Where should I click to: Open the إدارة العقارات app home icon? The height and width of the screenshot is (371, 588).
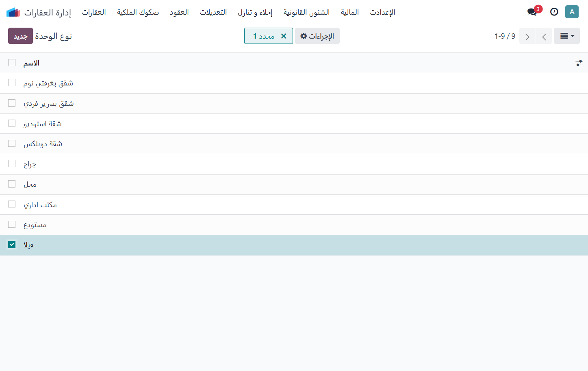pyautogui.click(x=13, y=12)
